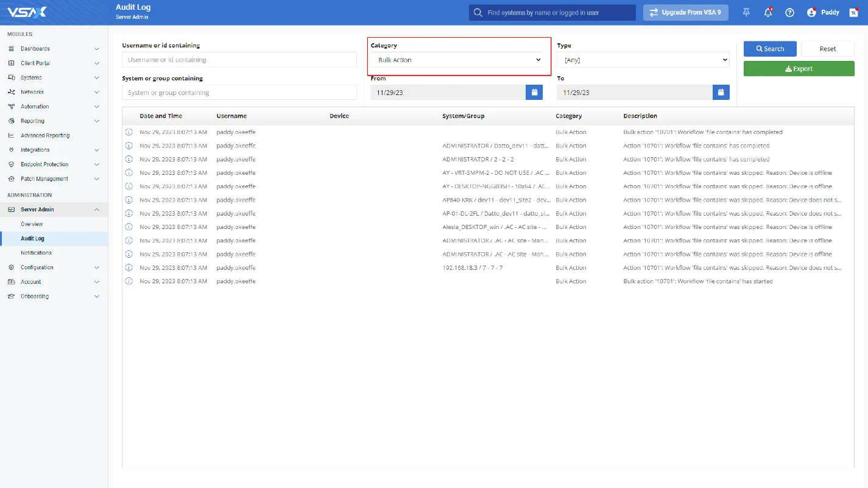Click the green Export button
The image size is (868, 488).
pos(799,69)
